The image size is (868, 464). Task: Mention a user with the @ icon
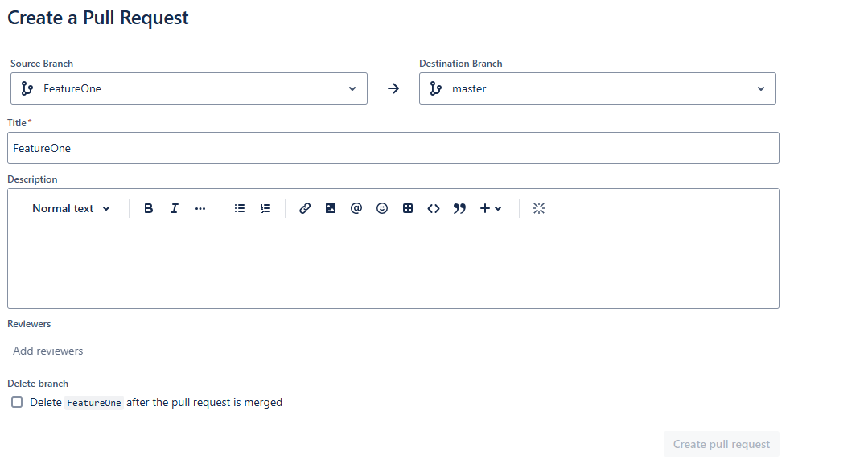click(356, 208)
